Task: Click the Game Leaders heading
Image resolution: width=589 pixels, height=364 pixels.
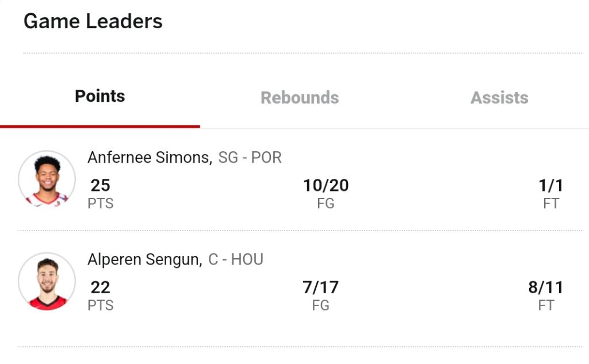Action: [93, 21]
